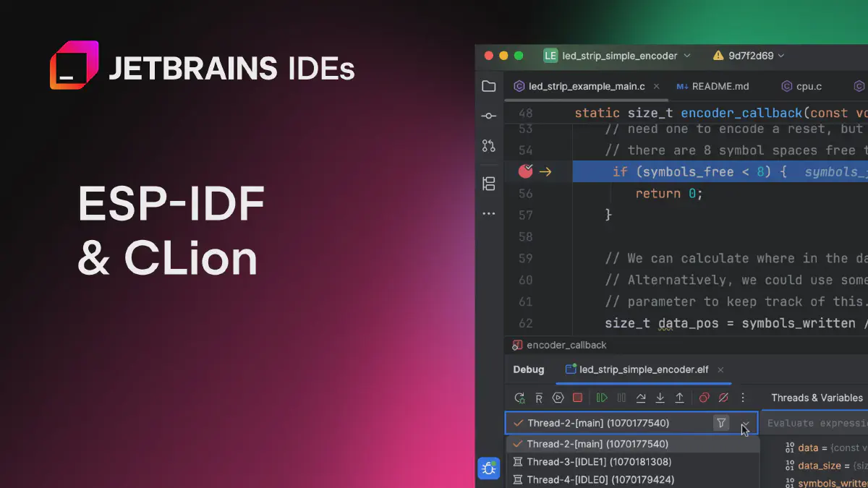Click the highlighted 'if (symbols_free < 8)' line

(x=720, y=172)
